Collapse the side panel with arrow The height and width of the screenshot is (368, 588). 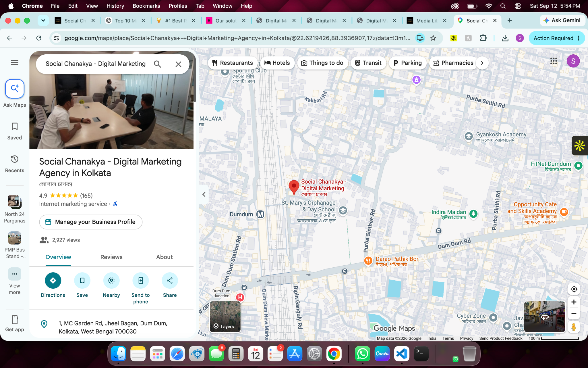(204, 195)
